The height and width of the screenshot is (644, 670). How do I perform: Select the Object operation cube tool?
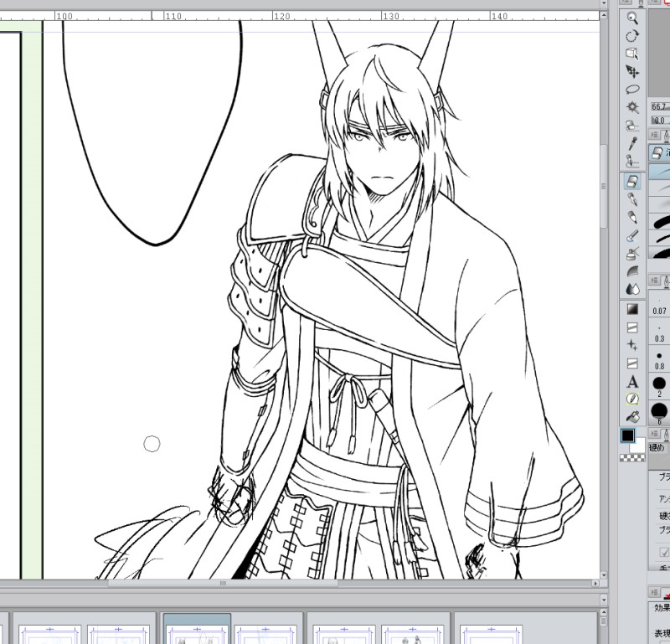point(632,54)
